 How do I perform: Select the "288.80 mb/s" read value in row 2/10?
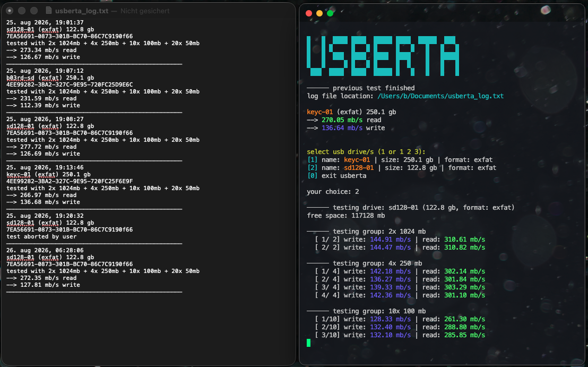pos(465,327)
